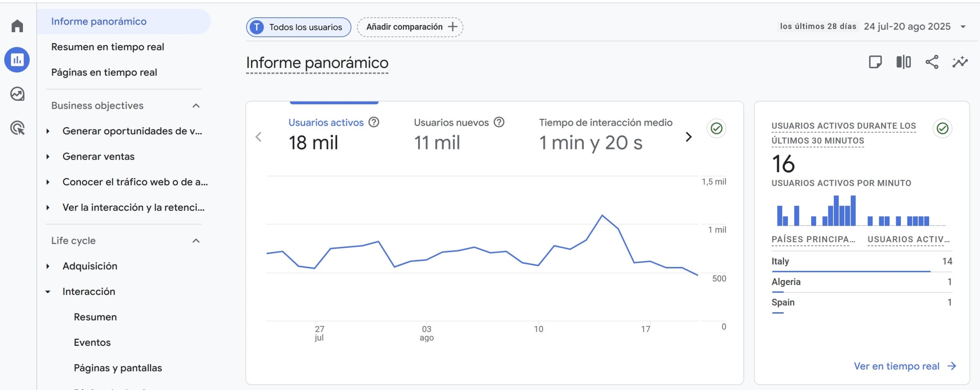Click the customize report note icon
The height and width of the screenshot is (390, 980).
pos(875,62)
